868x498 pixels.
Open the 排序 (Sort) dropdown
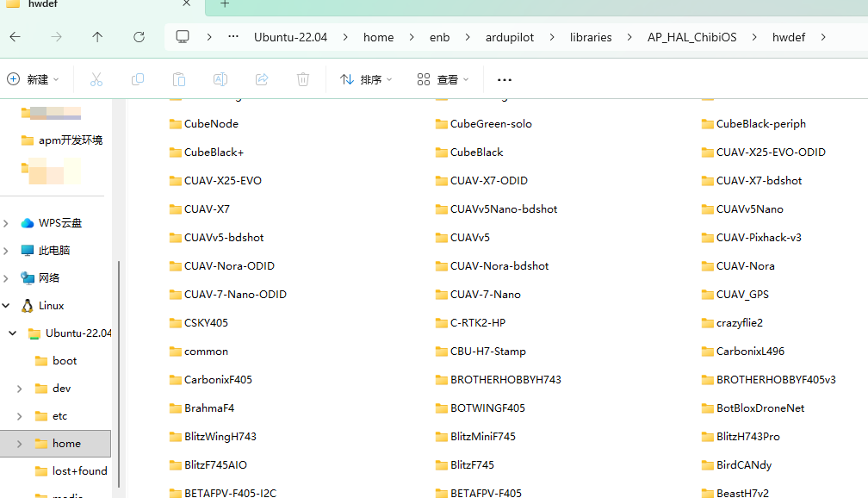click(366, 80)
